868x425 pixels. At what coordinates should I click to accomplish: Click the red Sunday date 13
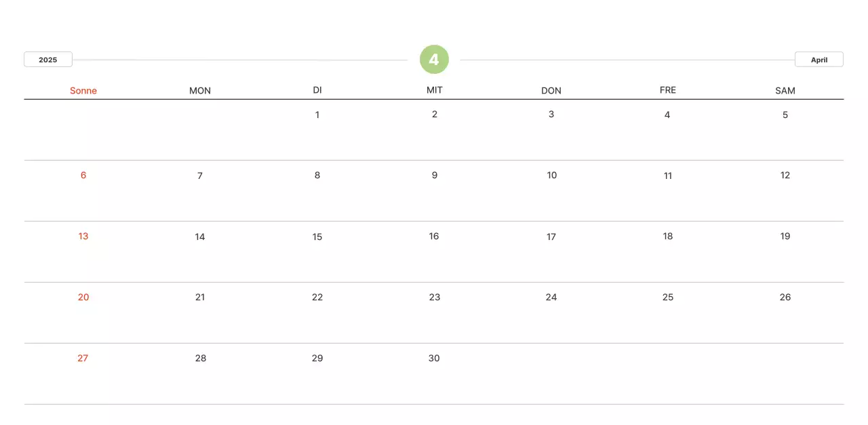tap(83, 236)
